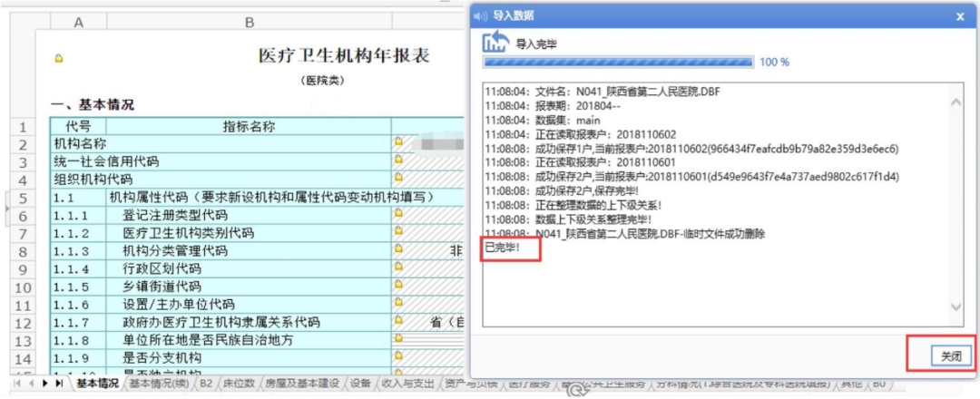Click lock icon in 登记注册类型代码 row

[397, 215]
